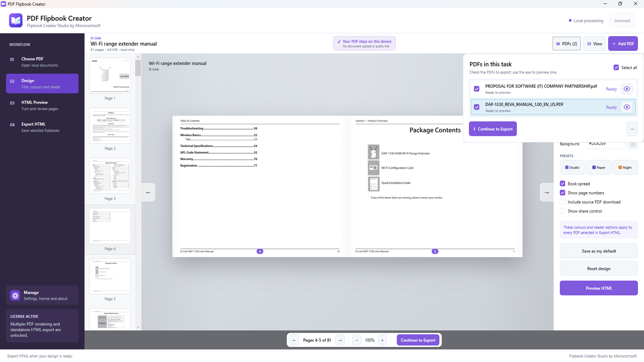Click previous page arrow in bottom toolbar

294,340
